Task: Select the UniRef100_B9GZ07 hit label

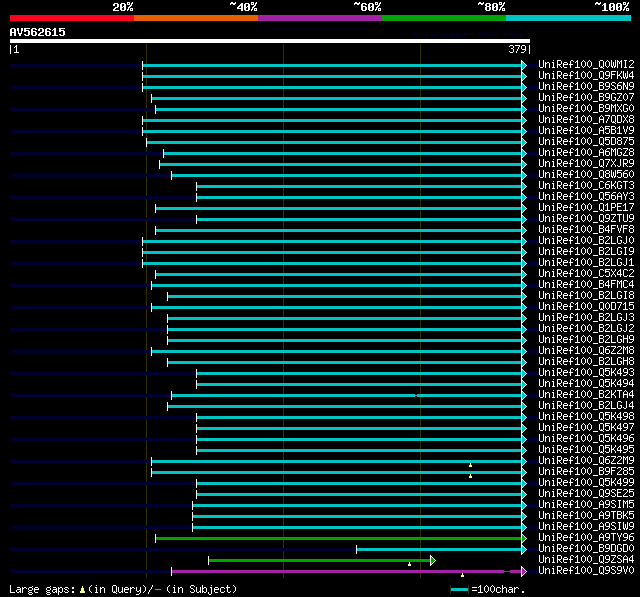Action: tap(586, 98)
